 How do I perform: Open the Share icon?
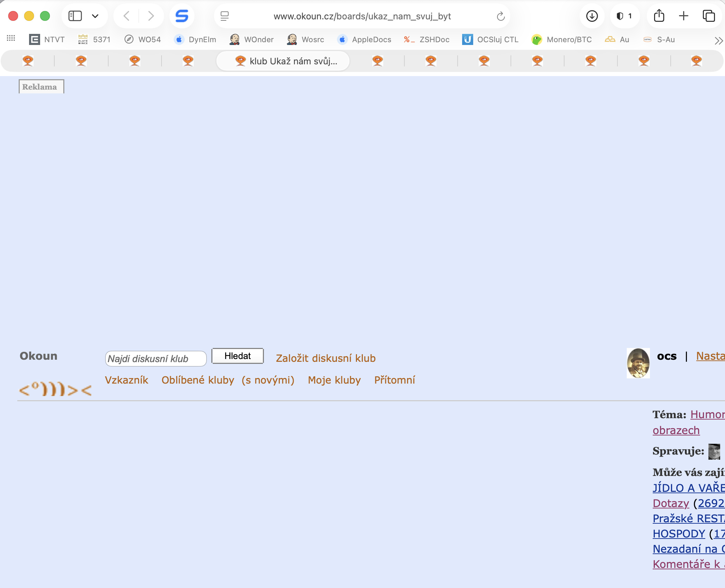coord(659,16)
